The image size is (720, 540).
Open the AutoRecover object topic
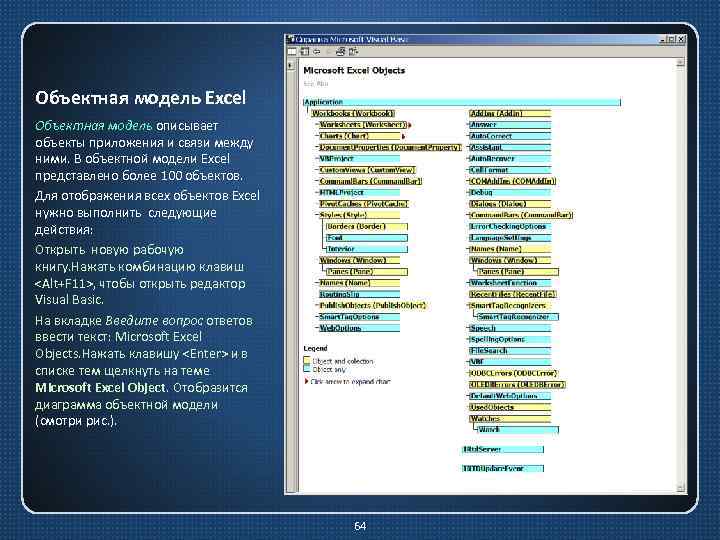(510, 158)
